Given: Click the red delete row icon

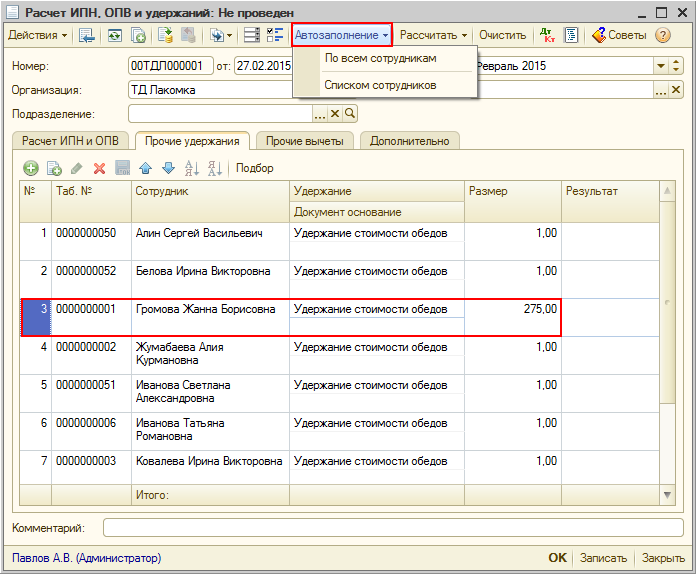Looking at the screenshot, I should tap(99, 168).
